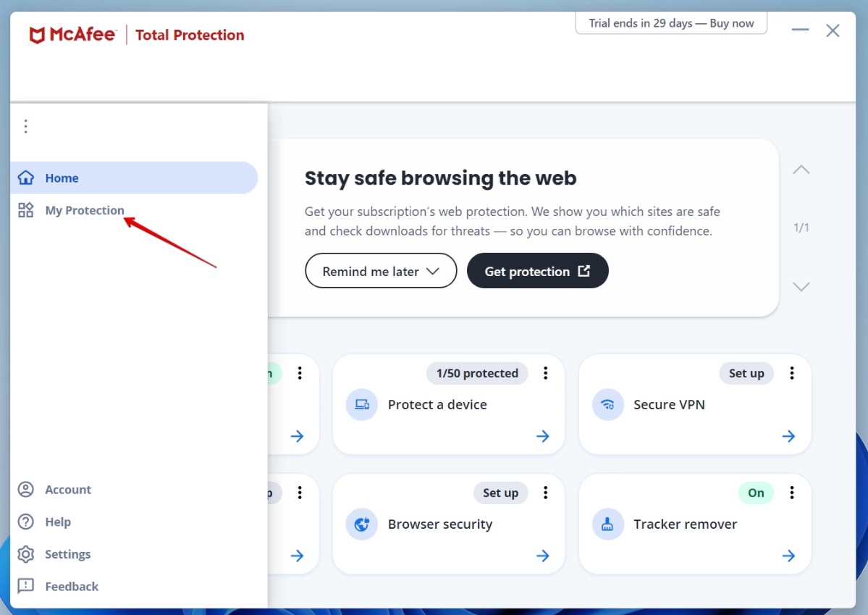Screen dimensions: 868x615
Task: Click Trial ends Buy now button
Action: pos(671,23)
